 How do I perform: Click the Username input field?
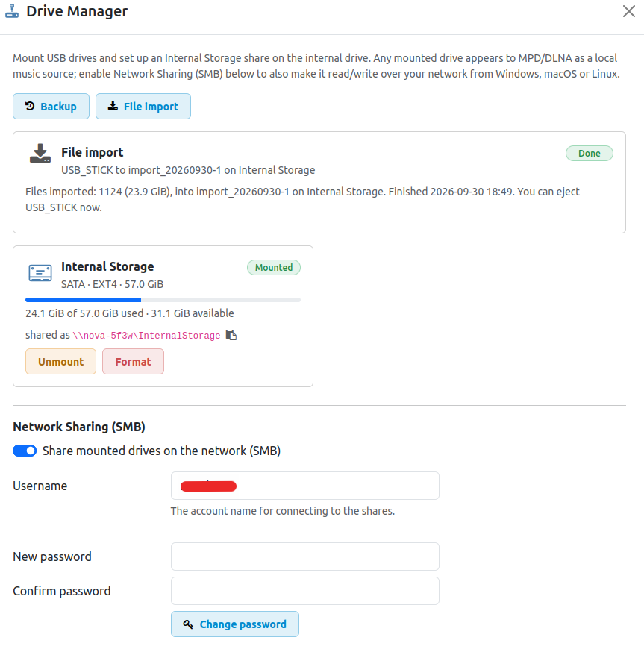pyautogui.click(x=305, y=486)
